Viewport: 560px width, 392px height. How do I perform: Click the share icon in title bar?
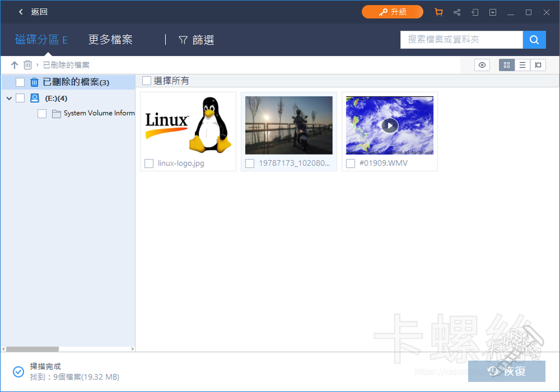click(457, 12)
